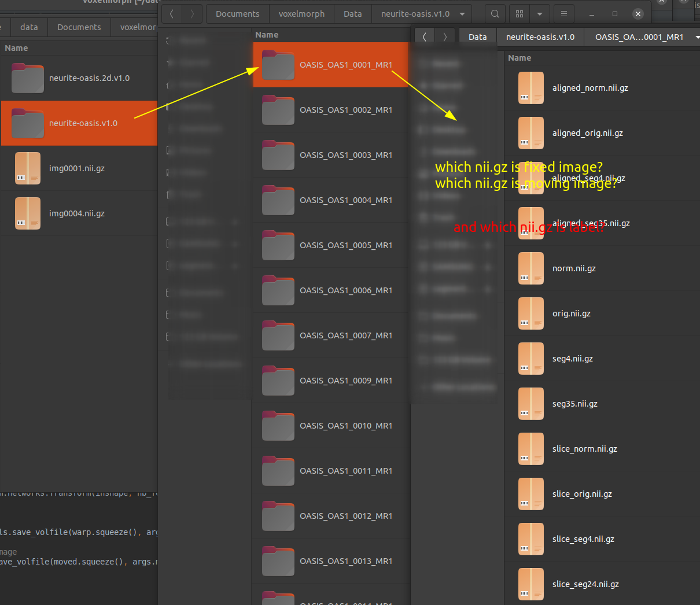The height and width of the screenshot is (605, 700).
Task: Select the slice_norm.nii.gz file row
Action: (x=584, y=449)
